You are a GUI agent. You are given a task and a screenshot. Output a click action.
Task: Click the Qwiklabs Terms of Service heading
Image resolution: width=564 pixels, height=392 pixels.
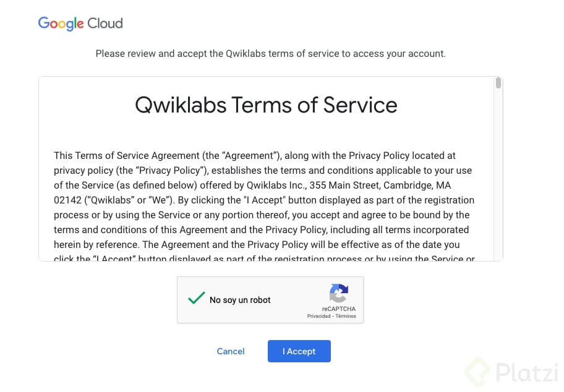point(266,105)
